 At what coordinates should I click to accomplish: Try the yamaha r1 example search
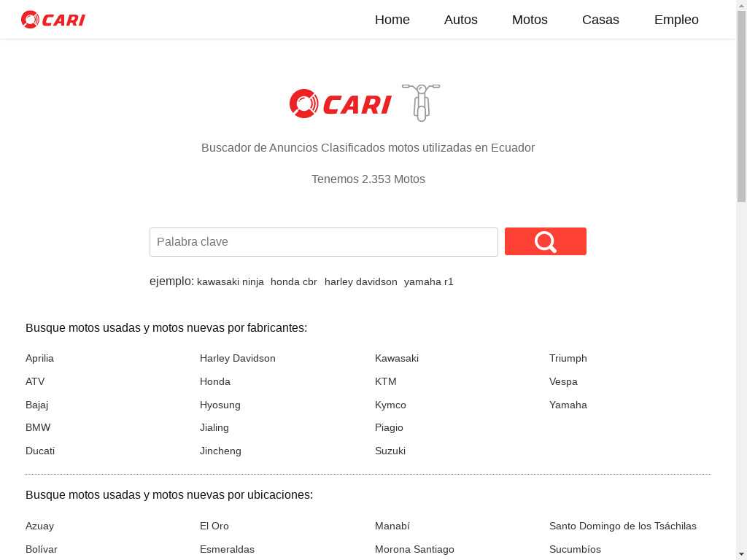click(429, 282)
